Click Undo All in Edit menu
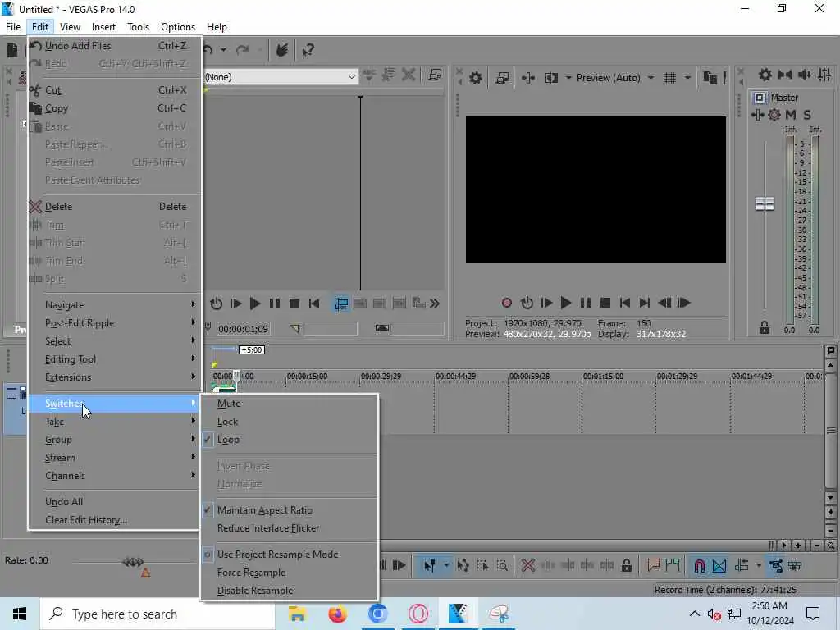 (x=114, y=502)
